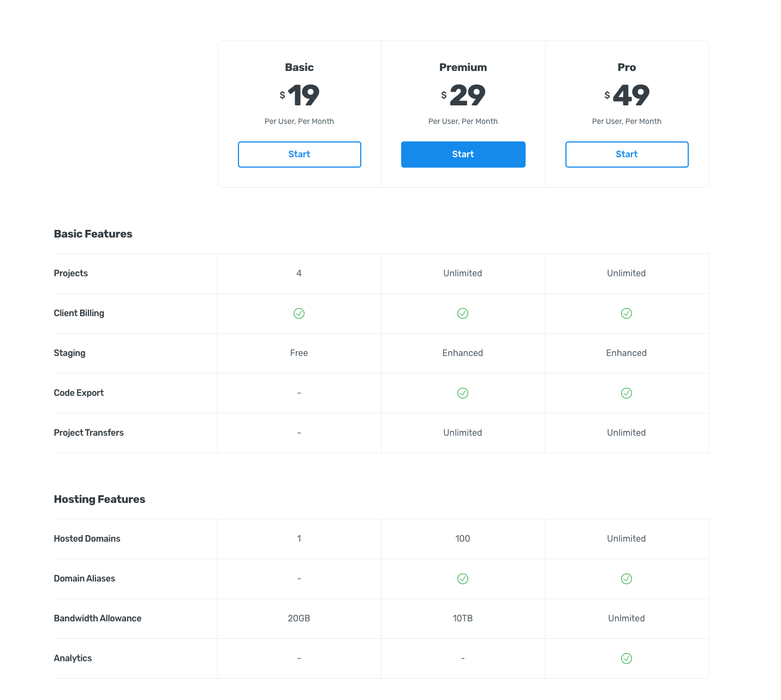781x700 pixels.
Task: Click the Domain Aliases checkmark under Premium
Action: pos(463,578)
